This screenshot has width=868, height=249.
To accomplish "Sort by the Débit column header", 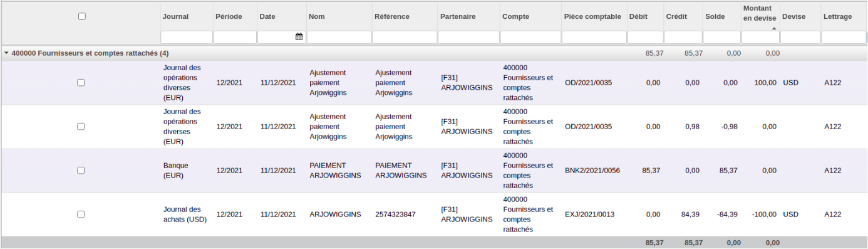I will pos(638,16).
